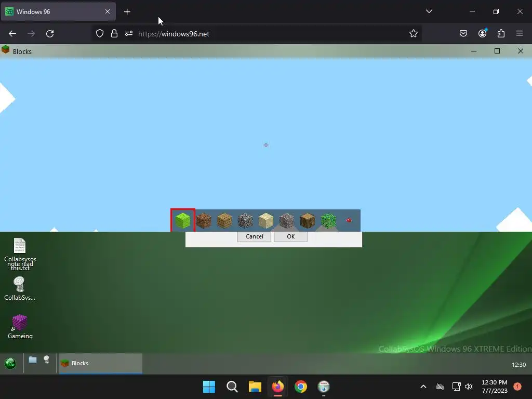Open the browser extensions puzzle icon
Screen dimensions: 532x399
(501, 34)
